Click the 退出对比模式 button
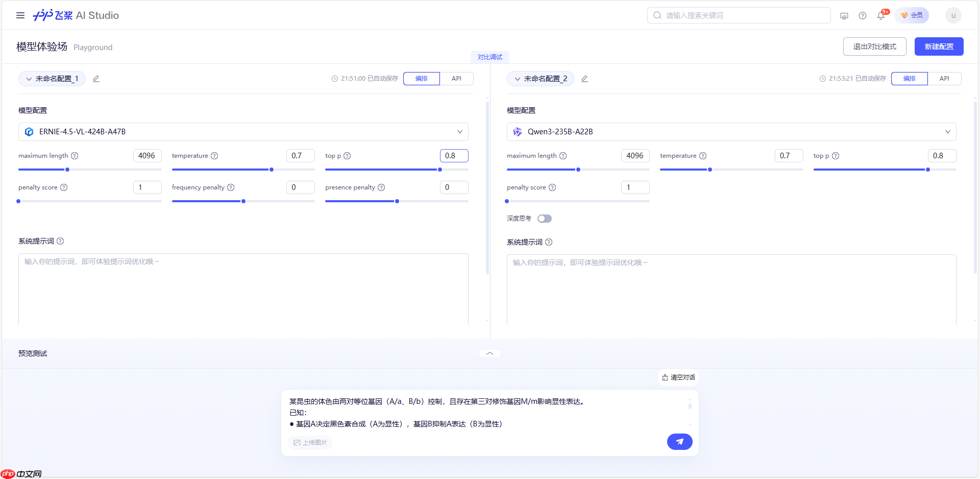The image size is (980, 479). [x=874, y=46]
